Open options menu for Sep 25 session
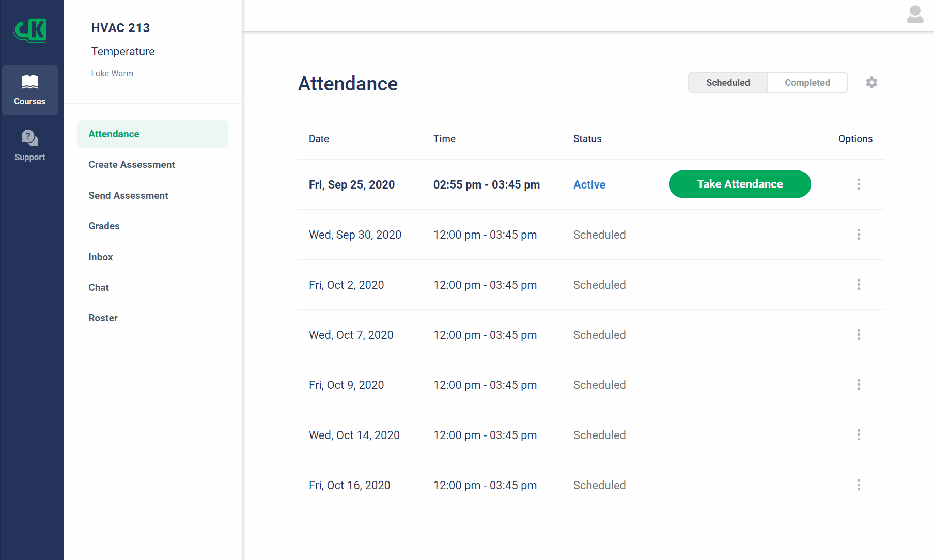Viewport: 934px width, 560px height. tap(859, 184)
